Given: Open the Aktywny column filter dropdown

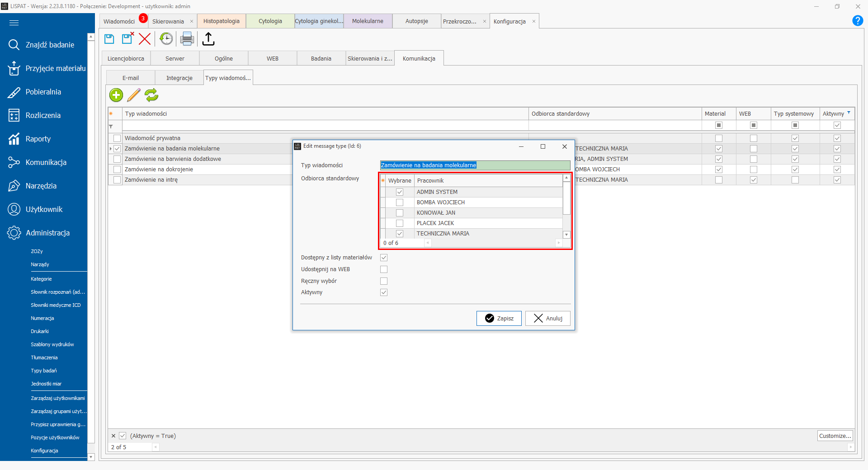Looking at the screenshot, I should 849,113.
